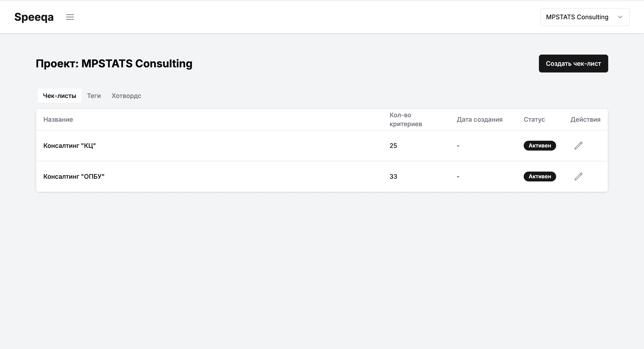Image resolution: width=644 pixels, height=349 pixels.
Task: Click the Активен badge for Консалтинг "ОПБУ"
Action: click(540, 177)
